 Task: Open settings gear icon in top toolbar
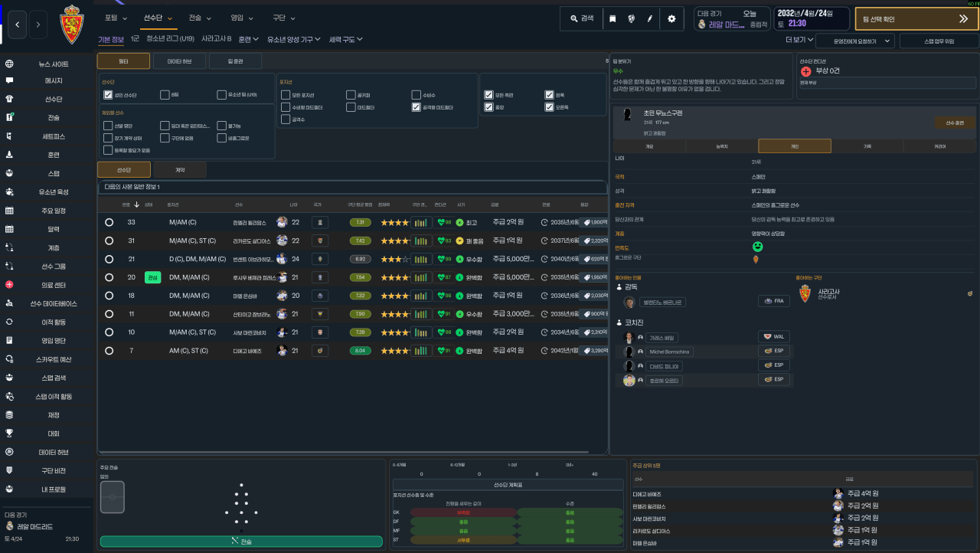[x=671, y=18]
